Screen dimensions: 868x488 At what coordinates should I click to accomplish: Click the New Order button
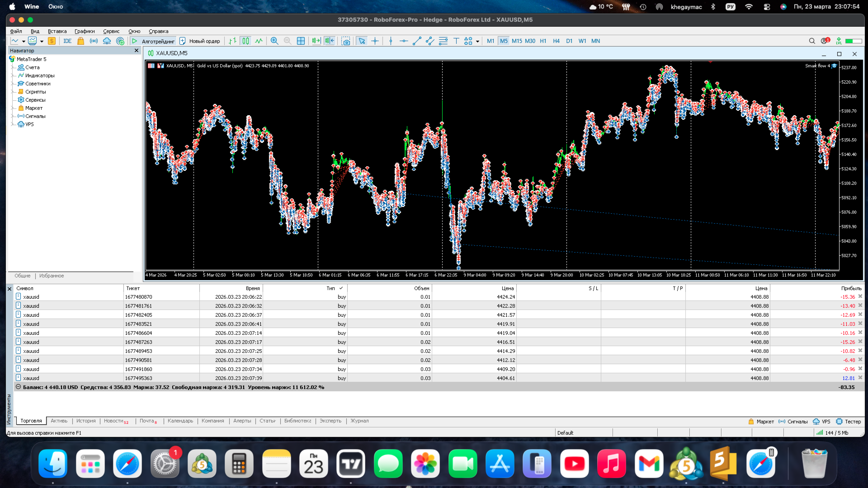click(200, 41)
